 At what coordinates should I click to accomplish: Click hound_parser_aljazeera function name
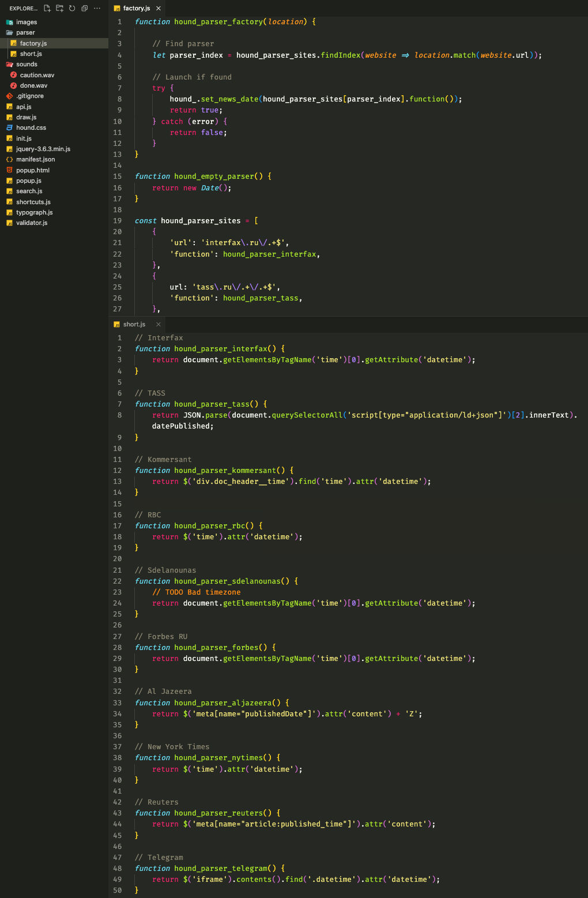223,703
